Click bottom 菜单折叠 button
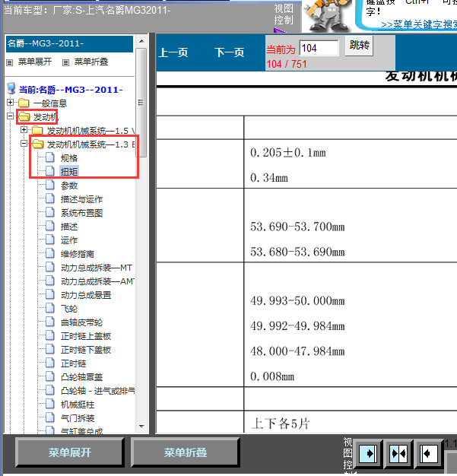This screenshot has height=476, width=457. 186,452
